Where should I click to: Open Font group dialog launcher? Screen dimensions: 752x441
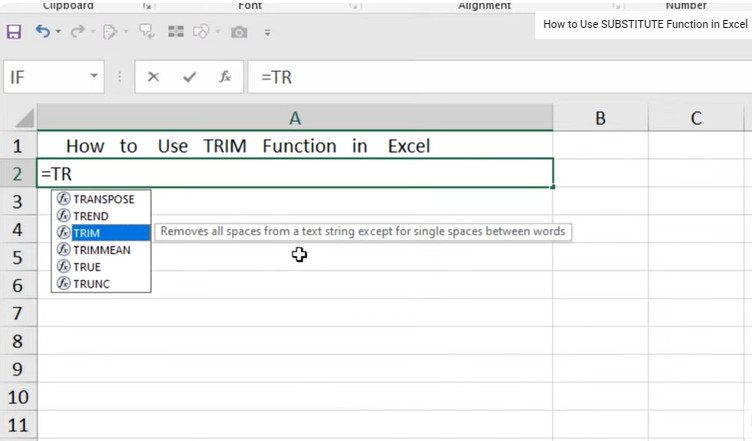[354, 6]
